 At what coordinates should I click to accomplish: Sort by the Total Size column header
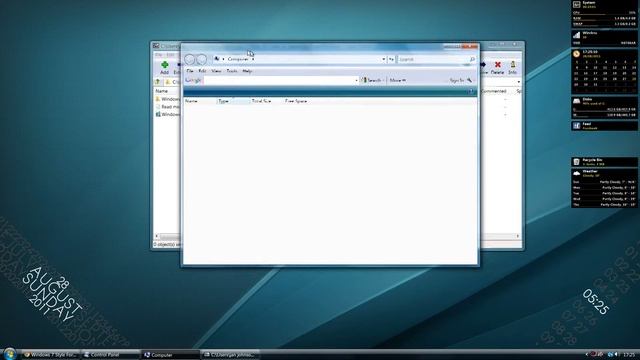[266, 101]
